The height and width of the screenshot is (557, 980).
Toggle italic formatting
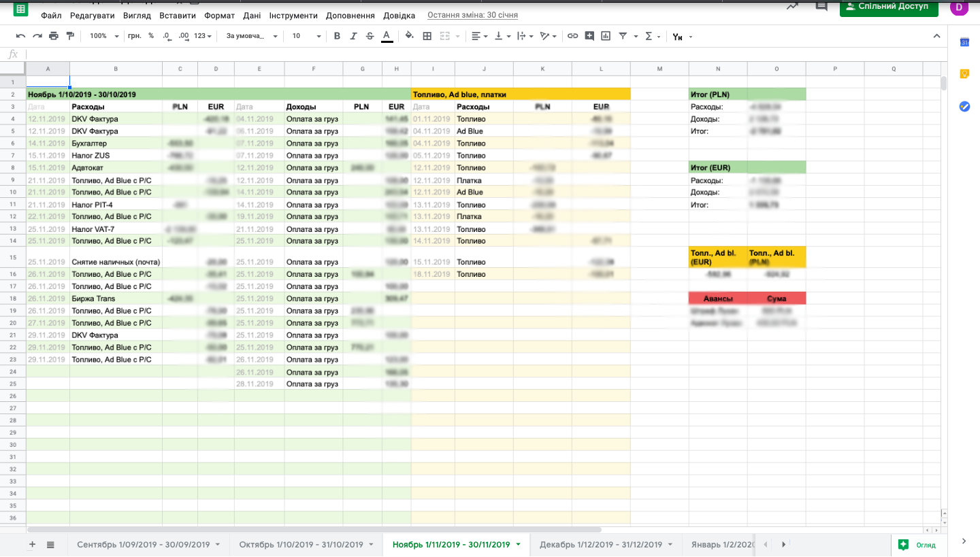click(353, 36)
